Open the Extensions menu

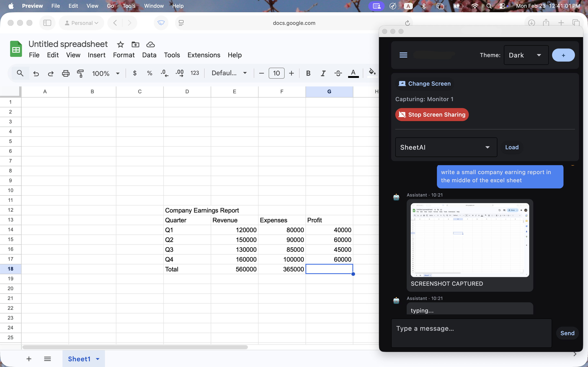tap(204, 55)
